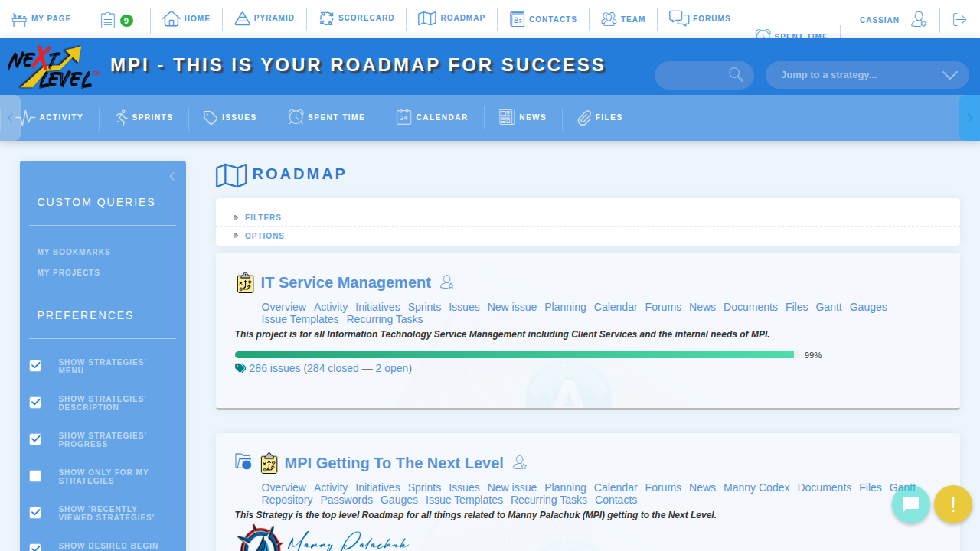Click the folder icon before MPI Getting To The Next Level
This screenshot has height=551, width=980.
pyautogui.click(x=243, y=461)
